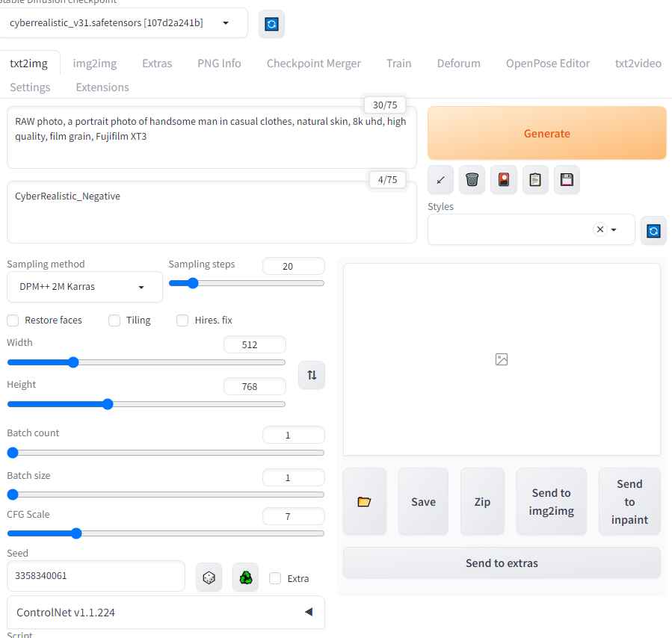Save current prompt as style (floppy icon)
This screenshot has height=638, width=672.
(x=567, y=180)
